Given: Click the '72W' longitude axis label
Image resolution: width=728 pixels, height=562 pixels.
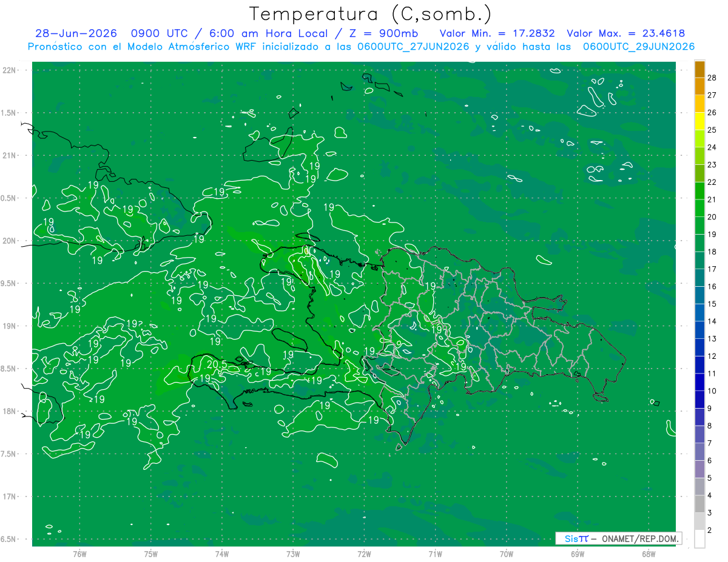Looking at the screenshot, I should coord(364,554).
